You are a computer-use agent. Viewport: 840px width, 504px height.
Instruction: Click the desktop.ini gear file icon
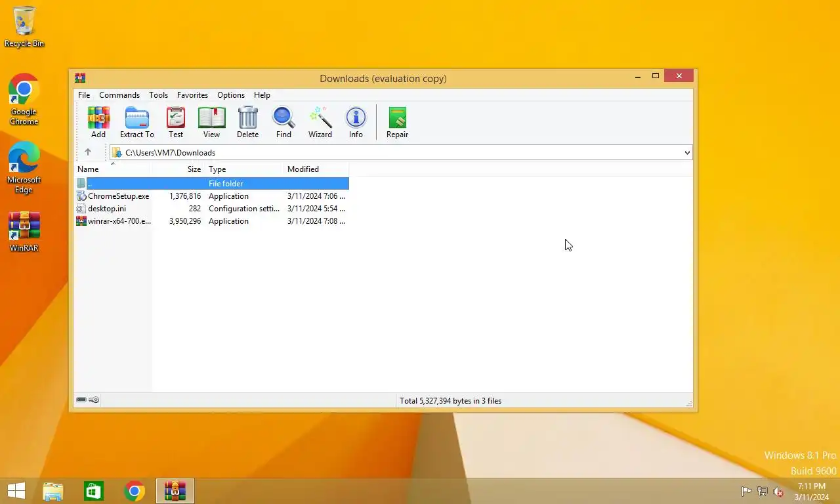81,208
